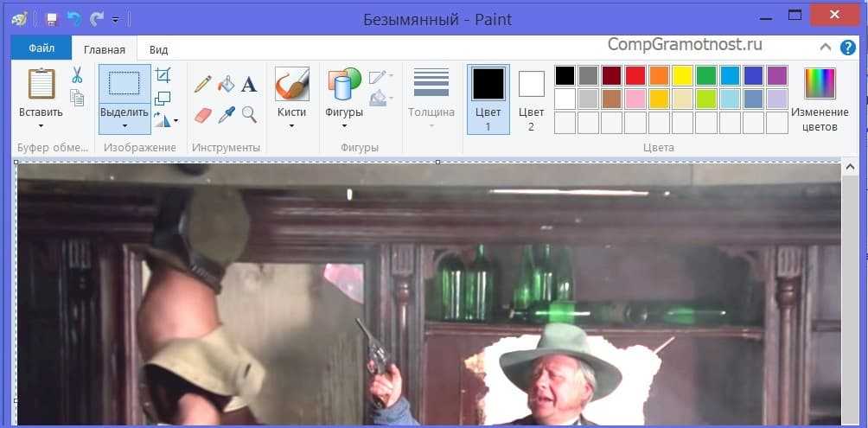Crop the image with the Crop icon
The height and width of the screenshot is (428, 868).
pos(163,76)
